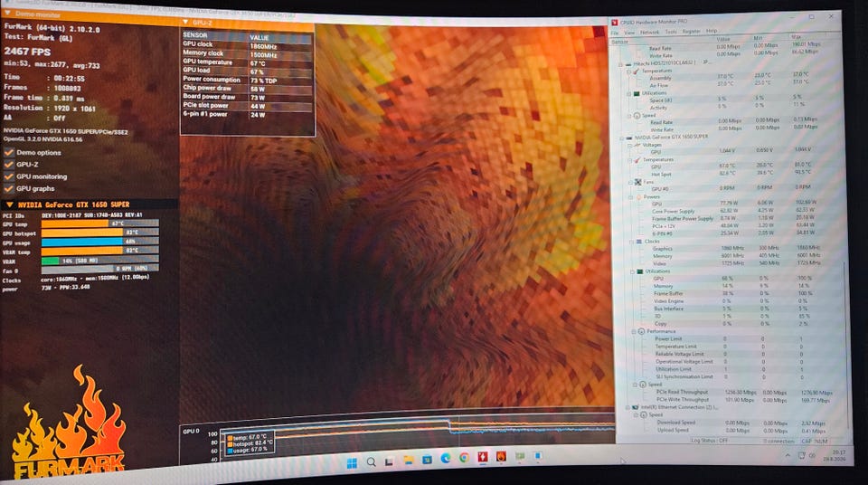Open the View menu in HWMonitor
This screenshot has width=868, height=485.
point(629,33)
